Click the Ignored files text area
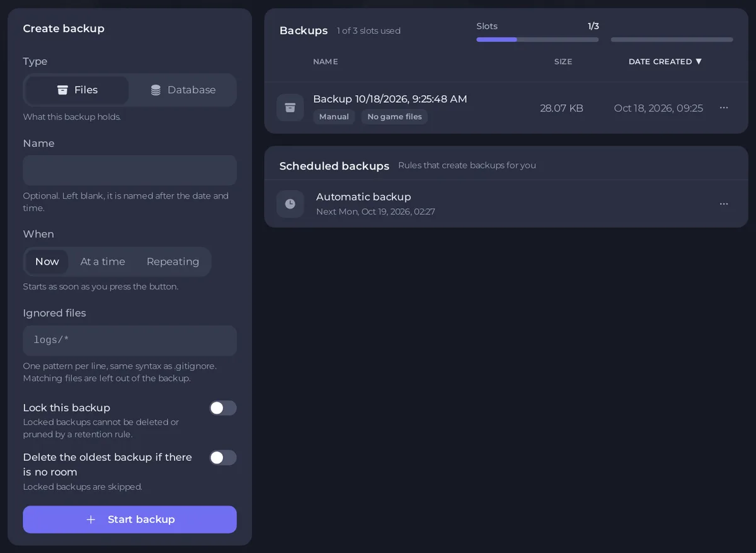 click(130, 341)
